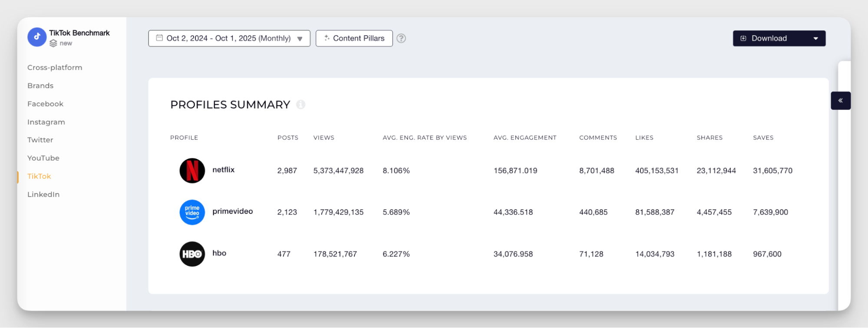This screenshot has height=328, width=868.
Task: Click the layers icon beside 'new'
Action: [53, 43]
